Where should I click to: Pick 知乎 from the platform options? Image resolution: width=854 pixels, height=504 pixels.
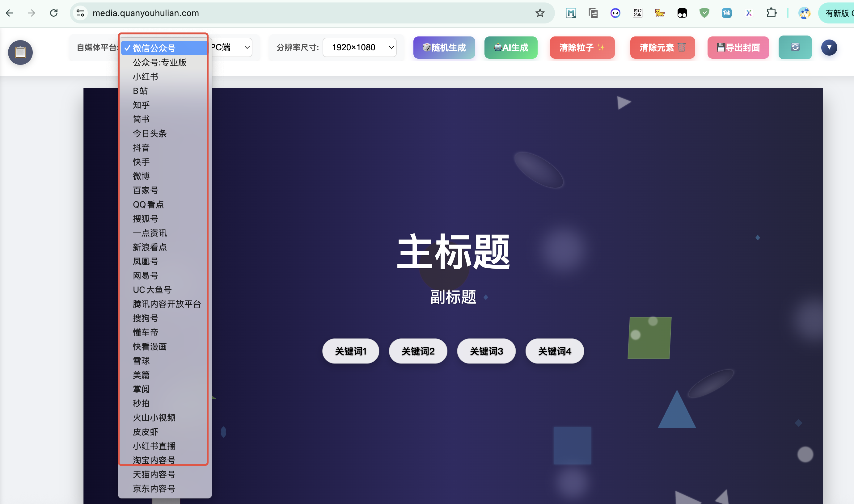tap(141, 105)
